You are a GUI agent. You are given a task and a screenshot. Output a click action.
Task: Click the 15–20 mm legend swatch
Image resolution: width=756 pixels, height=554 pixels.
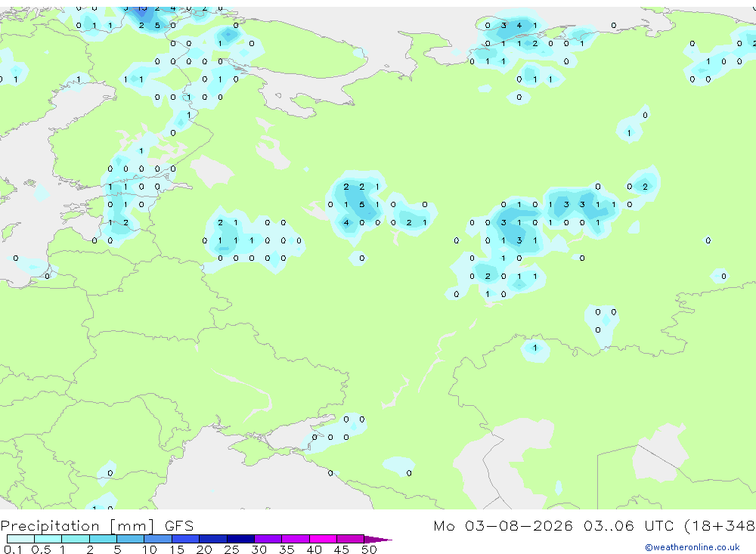point(186,539)
